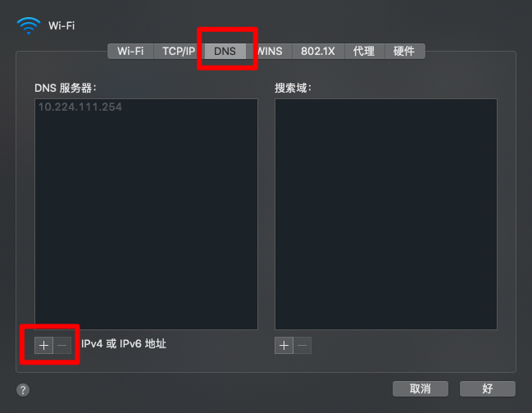
Task: Switch to the WINS tab
Action: coord(269,51)
